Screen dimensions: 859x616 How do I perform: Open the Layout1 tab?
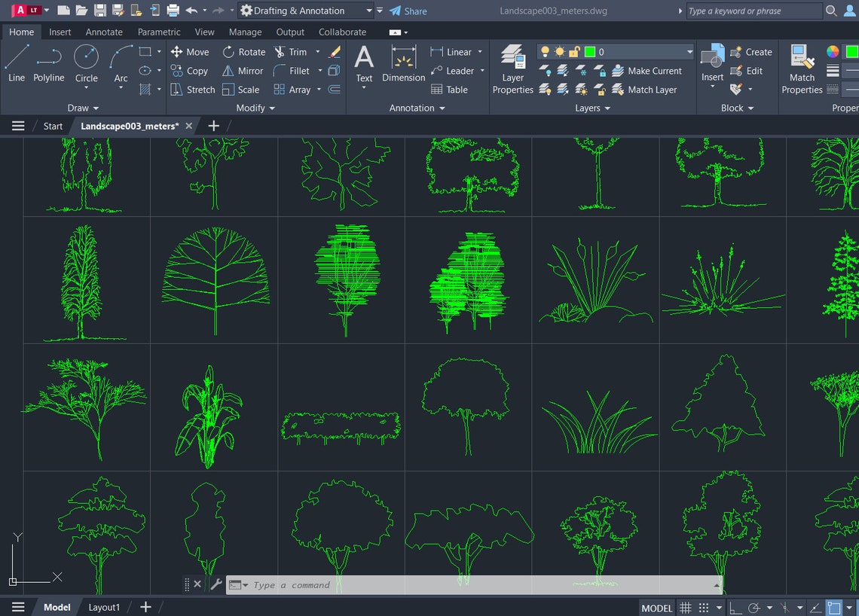tap(104, 607)
